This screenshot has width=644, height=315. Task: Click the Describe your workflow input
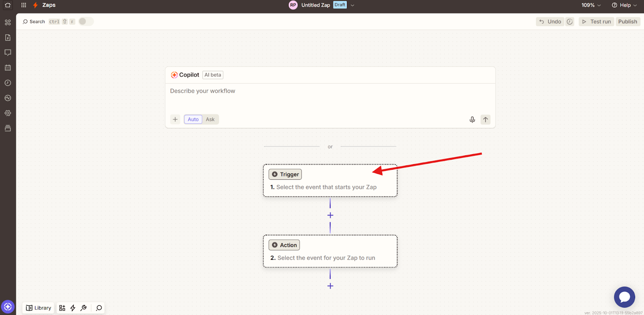click(330, 97)
